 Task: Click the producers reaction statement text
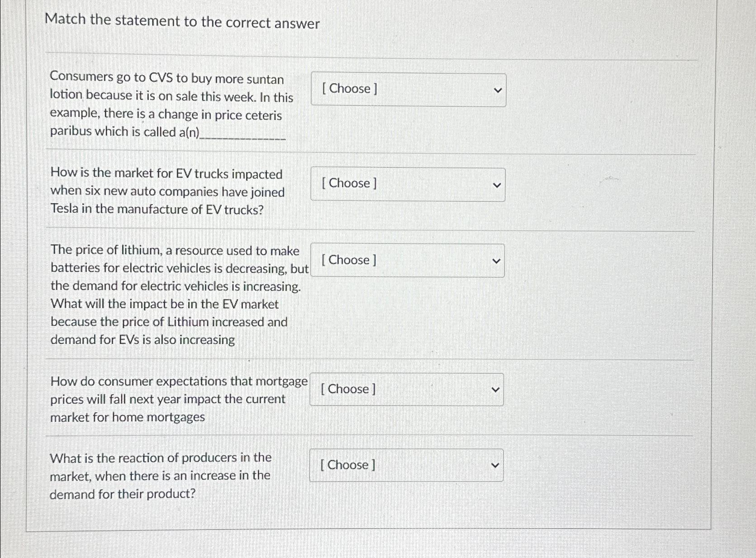161,476
